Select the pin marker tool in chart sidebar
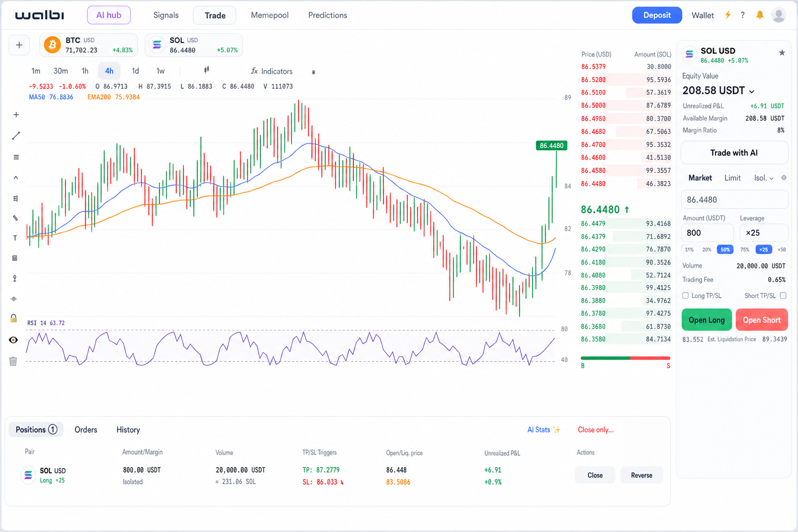 tap(15, 278)
